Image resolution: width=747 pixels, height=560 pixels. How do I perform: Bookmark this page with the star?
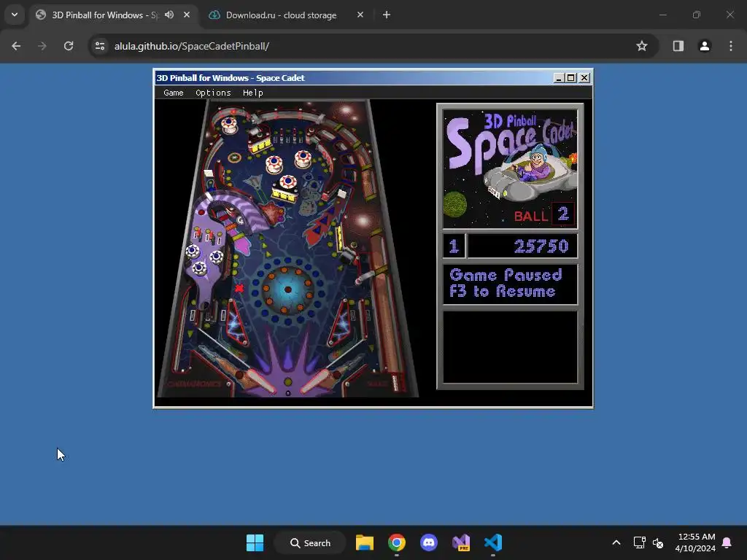pos(642,46)
